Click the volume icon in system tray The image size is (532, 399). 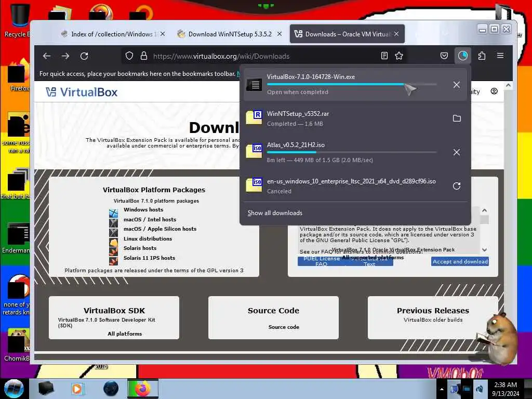point(480,389)
